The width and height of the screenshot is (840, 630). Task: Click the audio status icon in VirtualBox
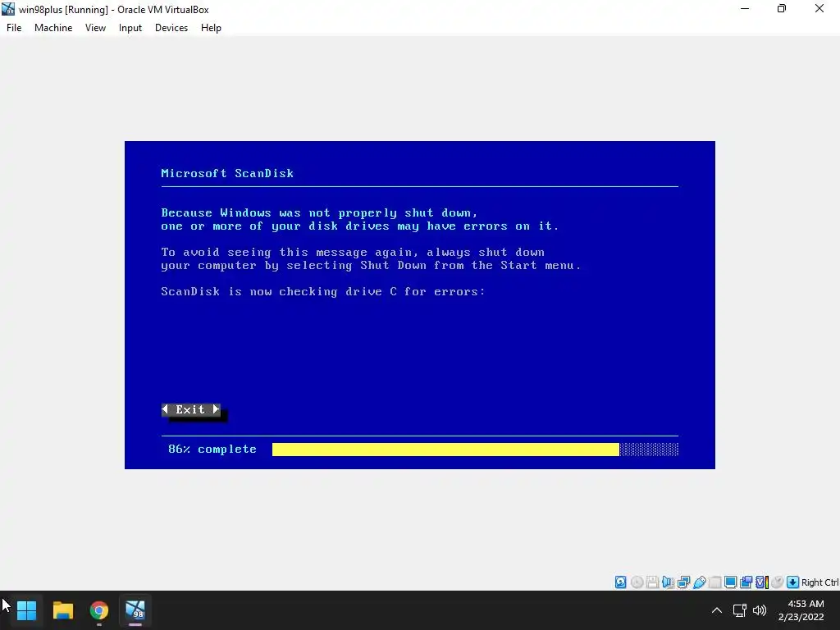(668, 582)
